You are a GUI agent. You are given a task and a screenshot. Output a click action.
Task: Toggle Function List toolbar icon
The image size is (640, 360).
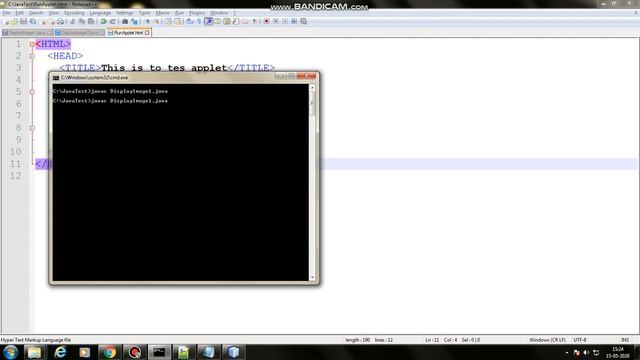pyautogui.click(x=236, y=21)
